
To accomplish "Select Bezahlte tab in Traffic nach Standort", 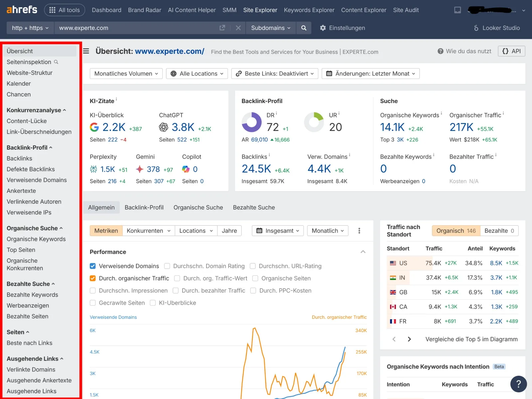I will 499,231.
